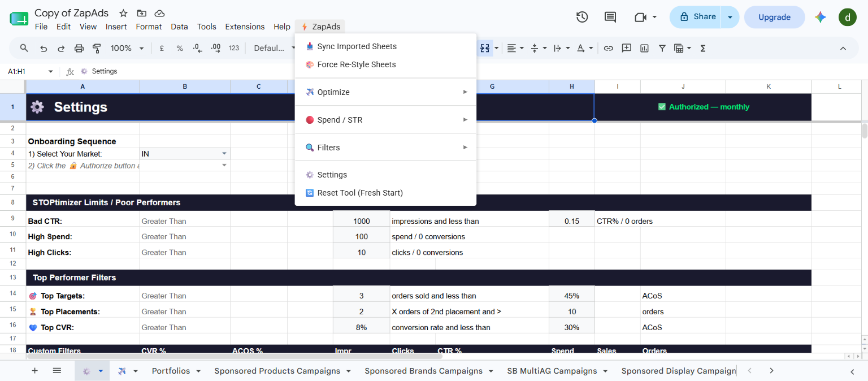Print the spreadsheet

[x=79, y=48]
